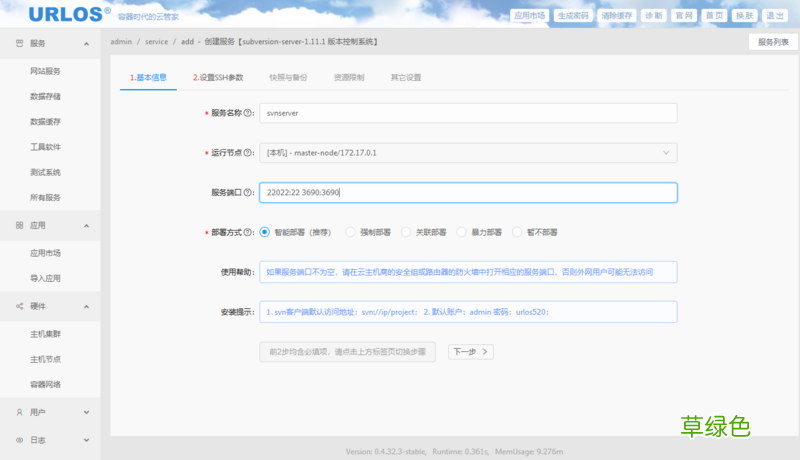Viewport: 800px width, 460px height.
Task: Click the 应用 grid icon in sidebar
Action: [x=19, y=225]
